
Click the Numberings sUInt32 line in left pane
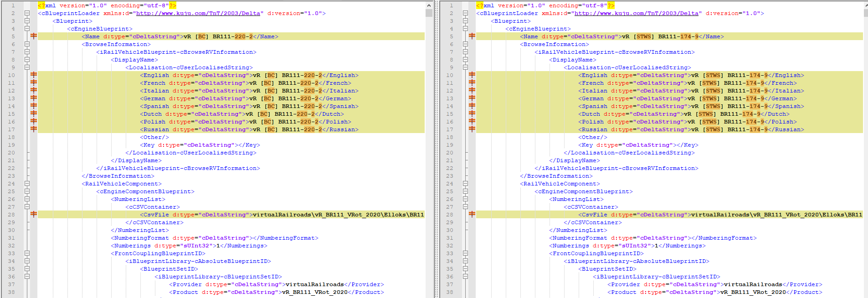click(189, 246)
